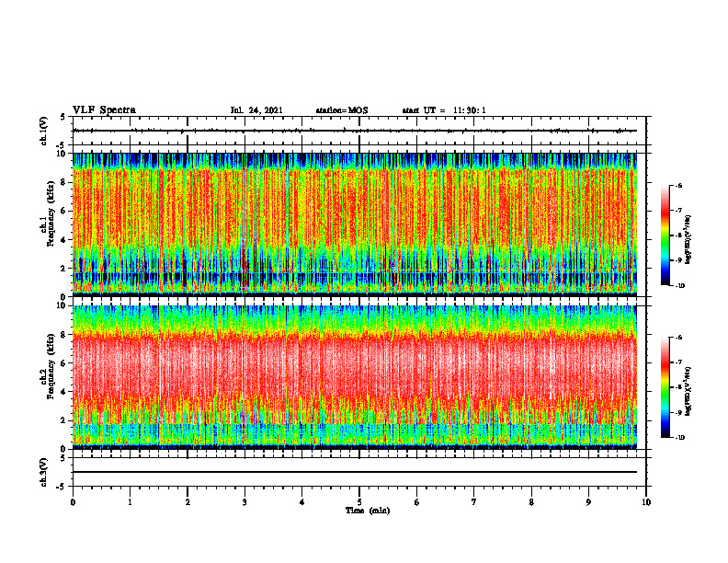Click time-axis tick label "2"
Screen dimensions: 728x563
[x=188, y=502]
